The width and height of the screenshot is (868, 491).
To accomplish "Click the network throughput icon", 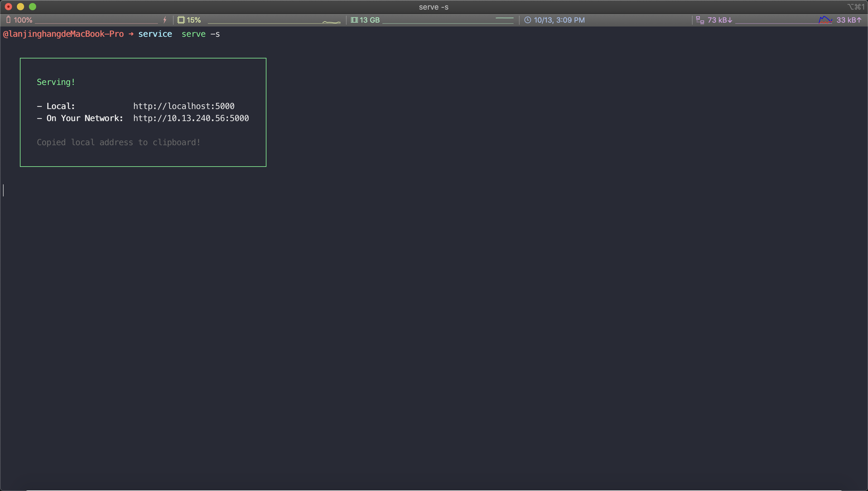I will coord(700,20).
